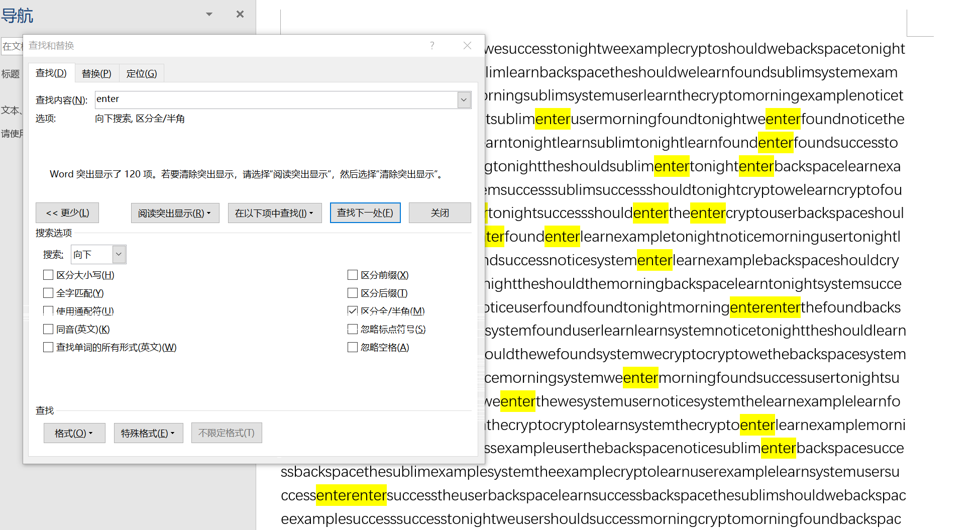Click the help question mark in dialog
This screenshot has height=530, width=980.
click(432, 46)
